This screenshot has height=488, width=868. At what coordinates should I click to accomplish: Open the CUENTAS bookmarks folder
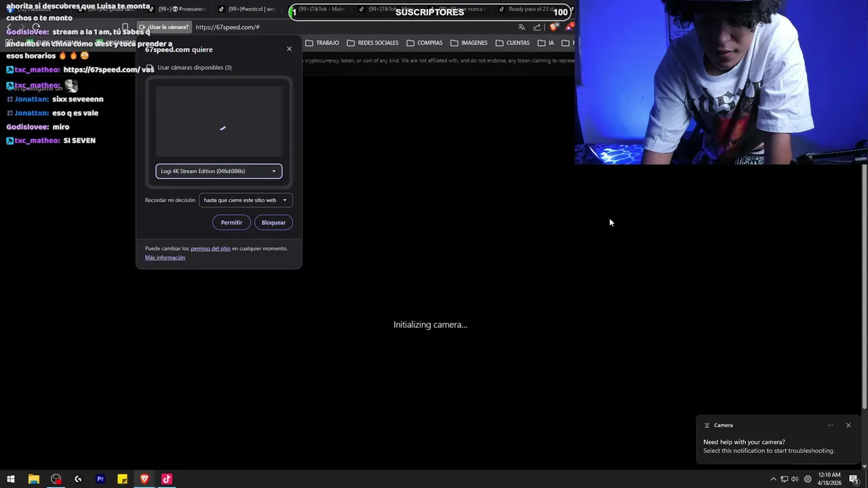(513, 43)
